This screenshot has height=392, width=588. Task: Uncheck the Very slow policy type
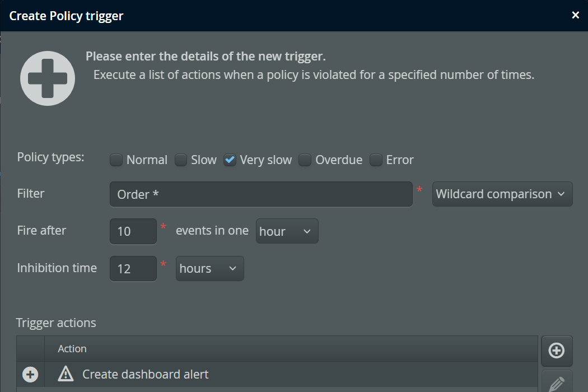click(230, 160)
